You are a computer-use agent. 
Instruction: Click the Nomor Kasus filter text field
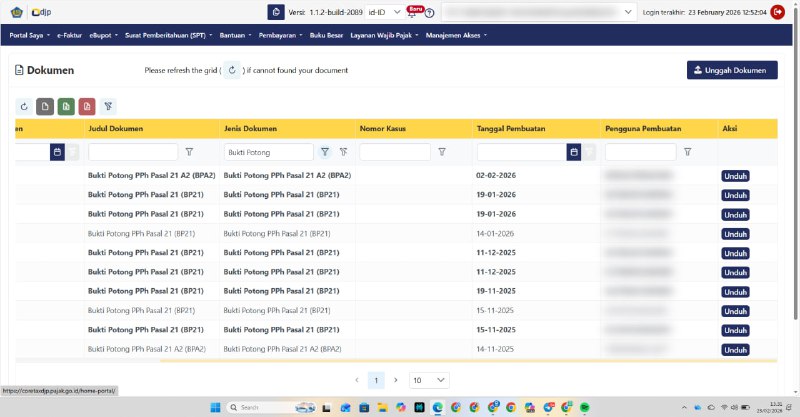[394, 152]
